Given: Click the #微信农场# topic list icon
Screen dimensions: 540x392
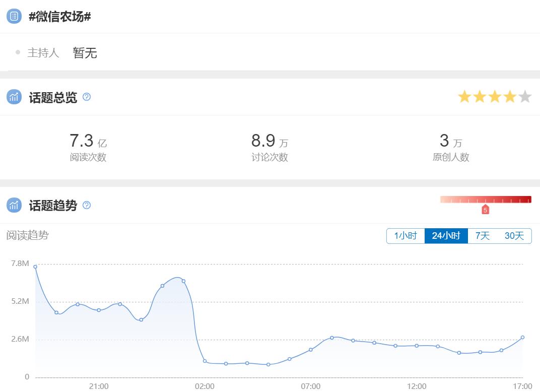Looking at the screenshot, I should tap(14, 16).
